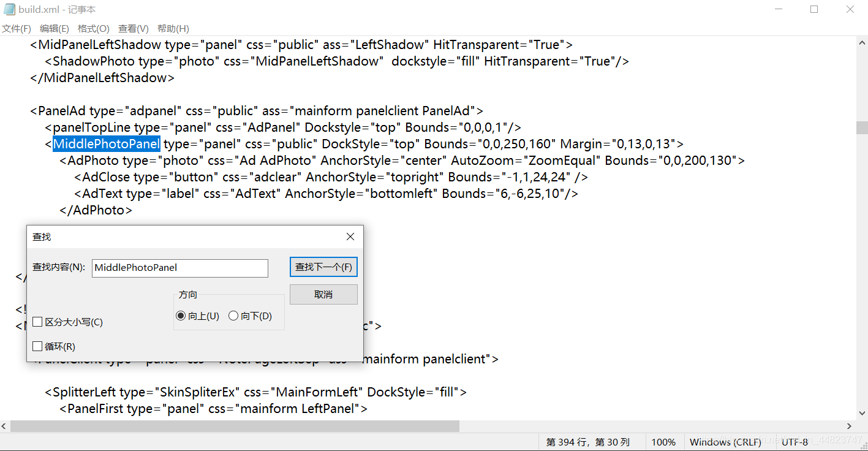Open the 帮助(H) menu
Image resolution: width=868 pixels, height=451 pixels.
(173, 29)
